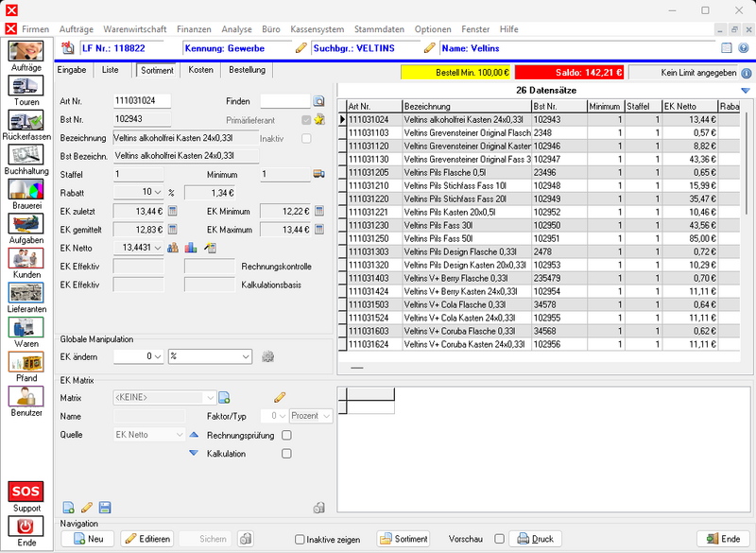Click the blue save disk icon under EK Matrix
The image size is (756, 553).
(x=105, y=508)
